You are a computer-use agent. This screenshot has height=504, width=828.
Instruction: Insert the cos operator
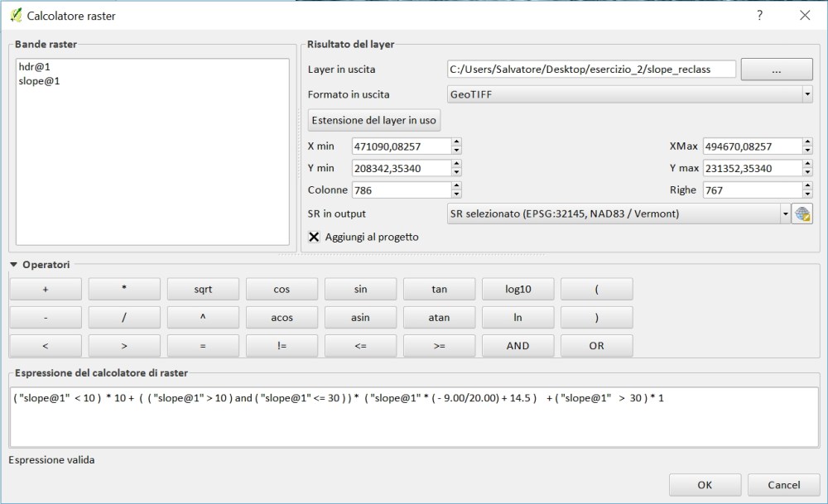[281, 288]
